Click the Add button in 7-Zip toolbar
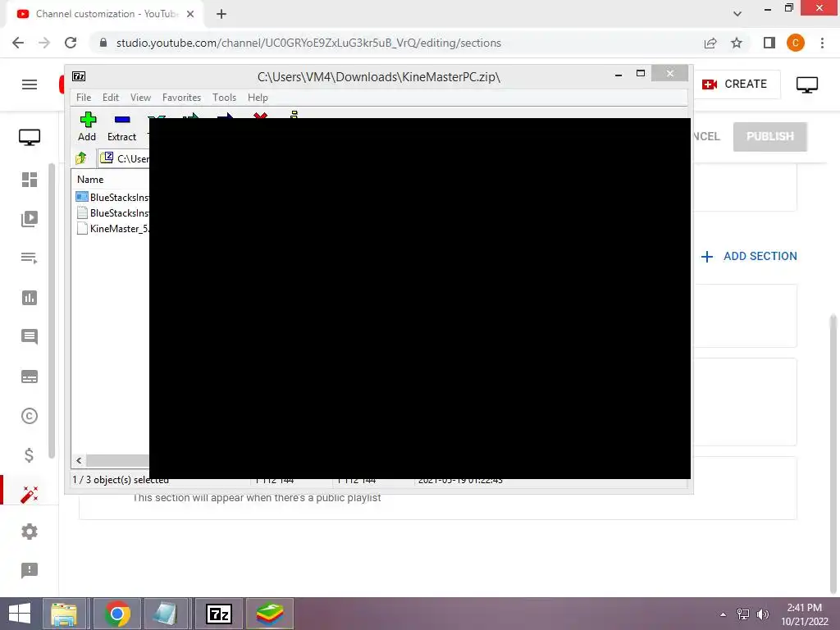The image size is (840, 630). point(87,126)
